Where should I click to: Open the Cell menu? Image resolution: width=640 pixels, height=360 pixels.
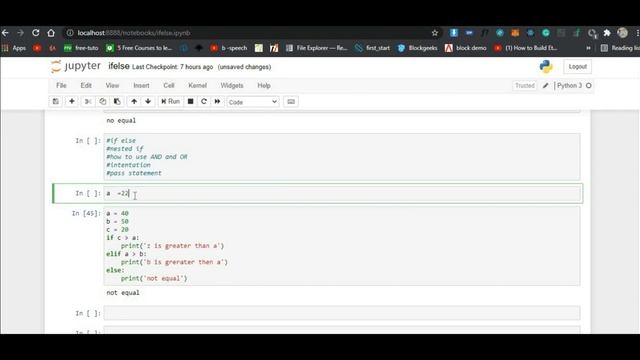pos(169,86)
